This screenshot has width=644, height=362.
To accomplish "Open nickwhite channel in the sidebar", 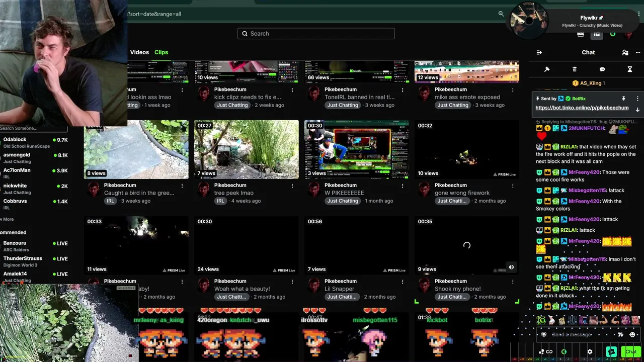I will (34, 189).
